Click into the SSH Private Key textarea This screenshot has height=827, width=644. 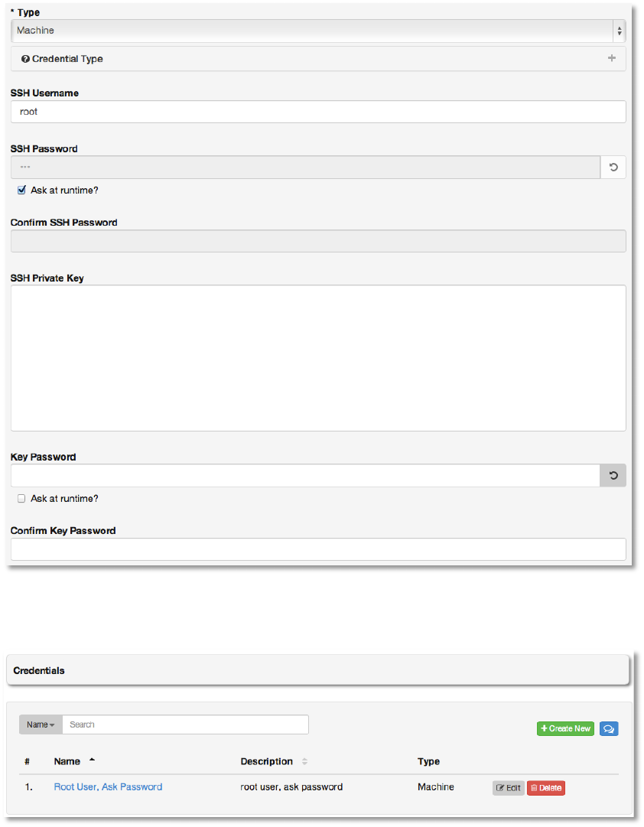coord(318,358)
